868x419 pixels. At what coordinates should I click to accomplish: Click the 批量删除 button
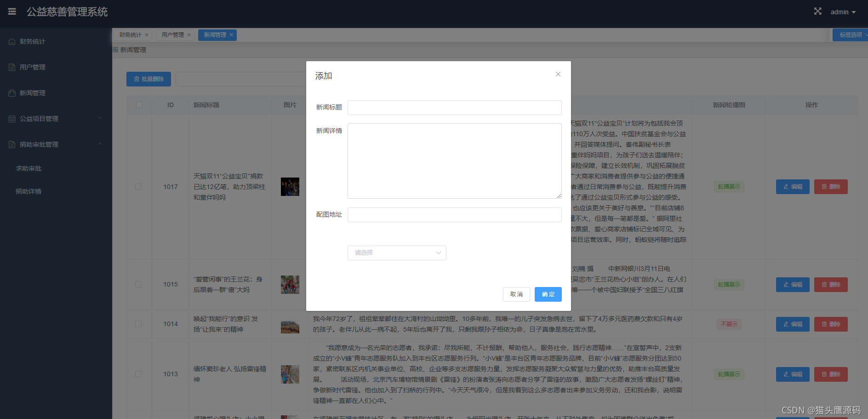[148, 79]
